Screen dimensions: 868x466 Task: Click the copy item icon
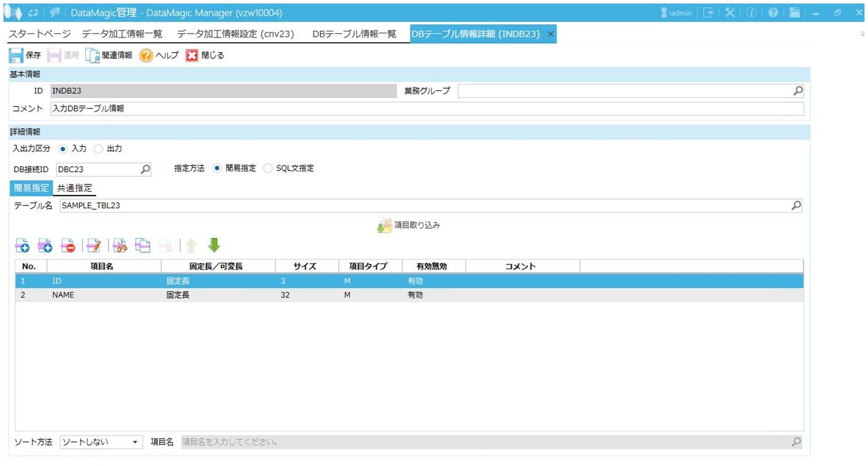point(142,246)
